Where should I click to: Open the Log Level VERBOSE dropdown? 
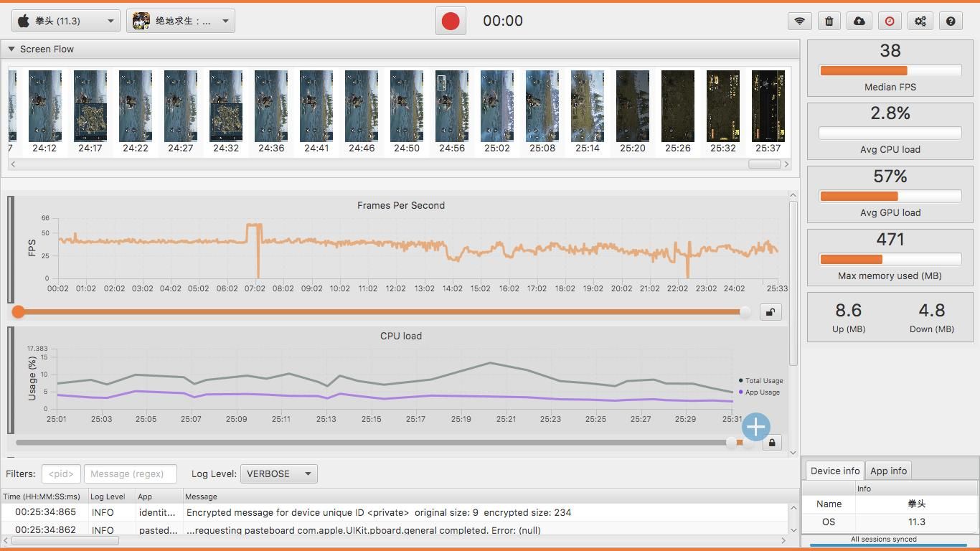tap(278, 474)
